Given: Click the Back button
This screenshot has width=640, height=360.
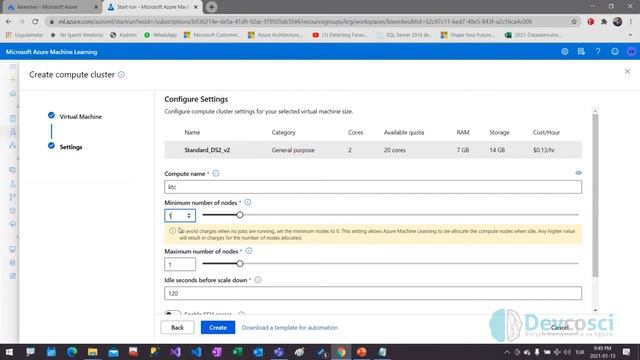Looking at the screenshot, I should [x=177, y=327].
